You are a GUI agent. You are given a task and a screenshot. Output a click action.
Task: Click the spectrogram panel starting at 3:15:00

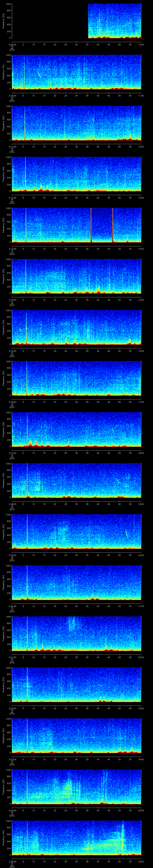tap(77, 327)
